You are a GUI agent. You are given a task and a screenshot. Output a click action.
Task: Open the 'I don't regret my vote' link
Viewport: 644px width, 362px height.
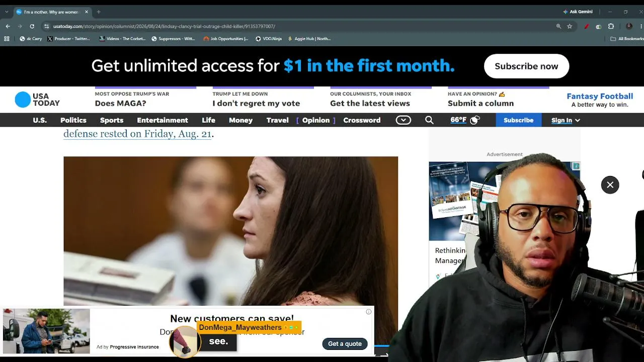tap(256, 103)
